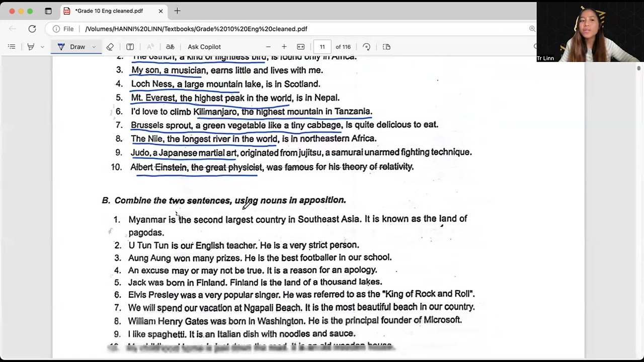Select the Erase tool
Image resolution: width=644 pixels, height=362 pixels.
click(x=110, y=47)
